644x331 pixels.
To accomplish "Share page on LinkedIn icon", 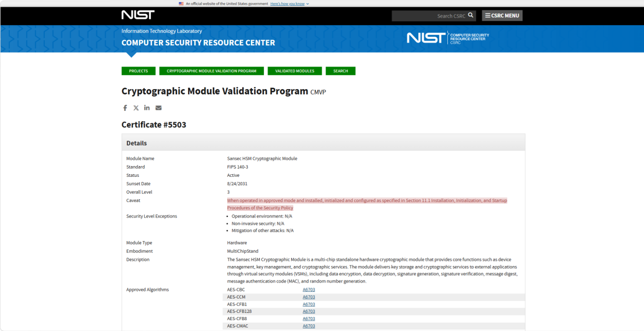I will pyautogui.click(x=147, y=108).
